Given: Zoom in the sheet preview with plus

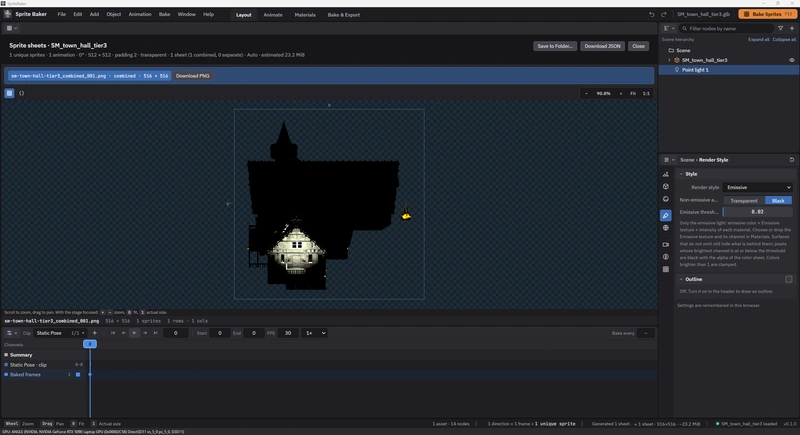Looking at the screenshot, I should tap(621, 93).
